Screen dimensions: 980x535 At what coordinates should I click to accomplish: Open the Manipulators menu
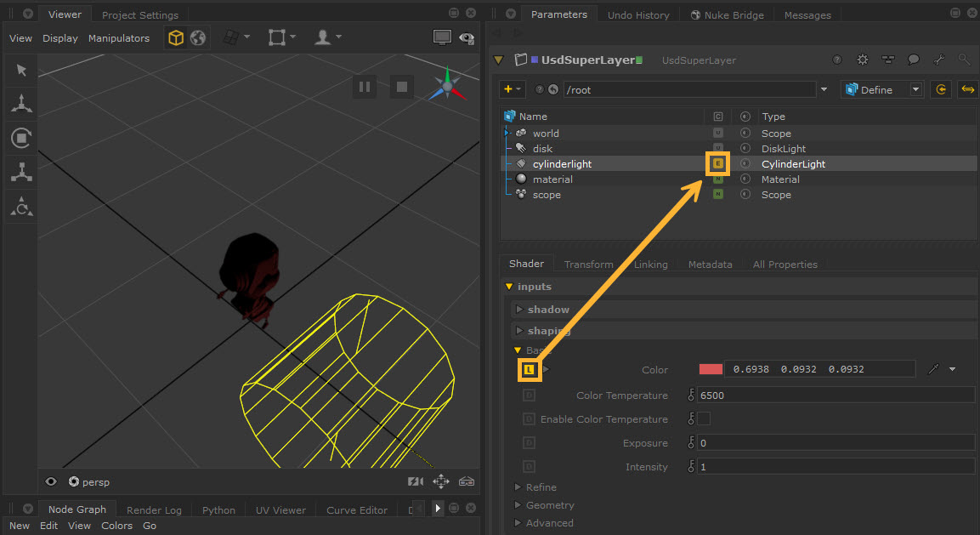tap(119, 38)
